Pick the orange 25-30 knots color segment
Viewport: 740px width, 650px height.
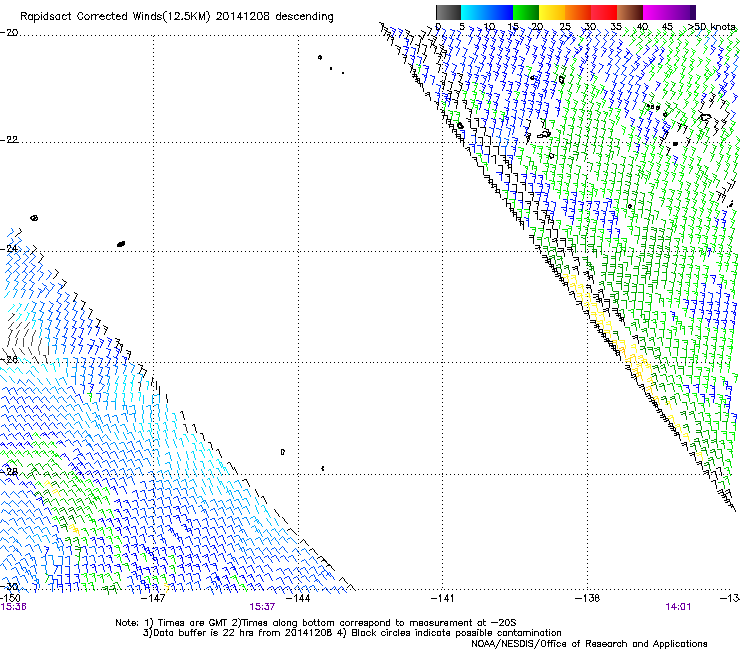[578, 12]
